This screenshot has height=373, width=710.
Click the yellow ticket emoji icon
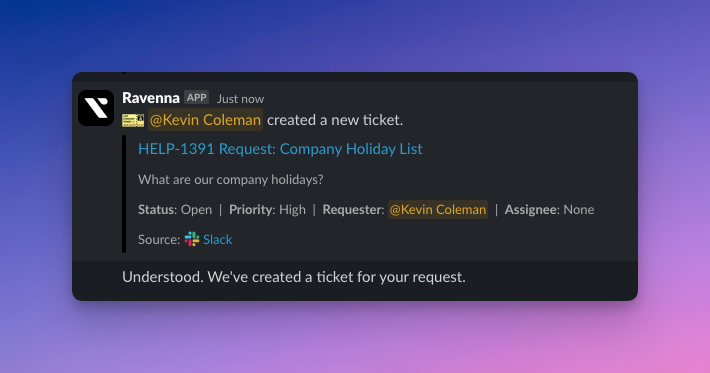click(x=133, y=120)
